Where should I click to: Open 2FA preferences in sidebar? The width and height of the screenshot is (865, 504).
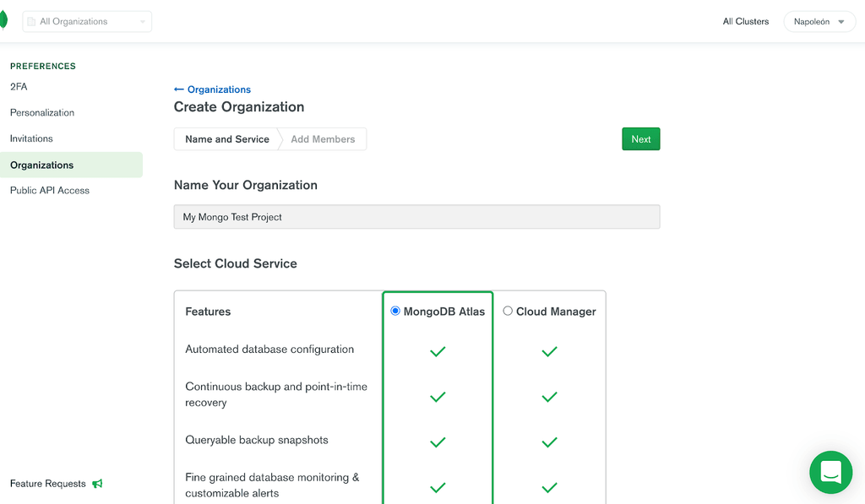coord(19,87)
